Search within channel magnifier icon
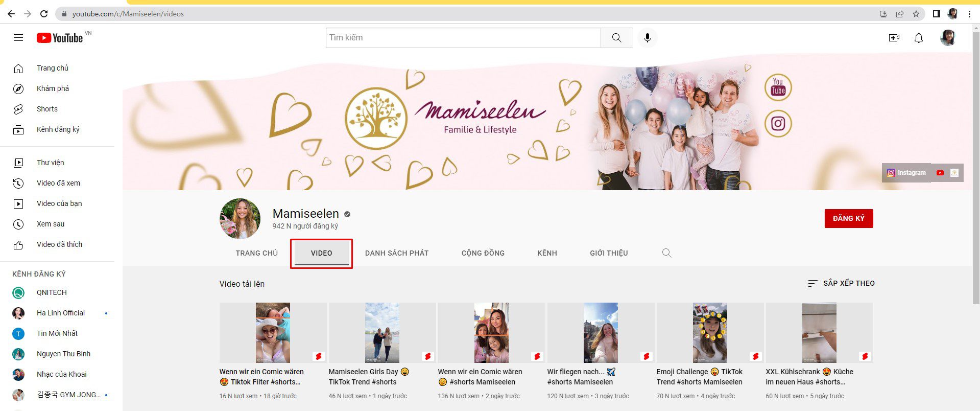This screenshot has height=411, width=980. click(666, 253)
